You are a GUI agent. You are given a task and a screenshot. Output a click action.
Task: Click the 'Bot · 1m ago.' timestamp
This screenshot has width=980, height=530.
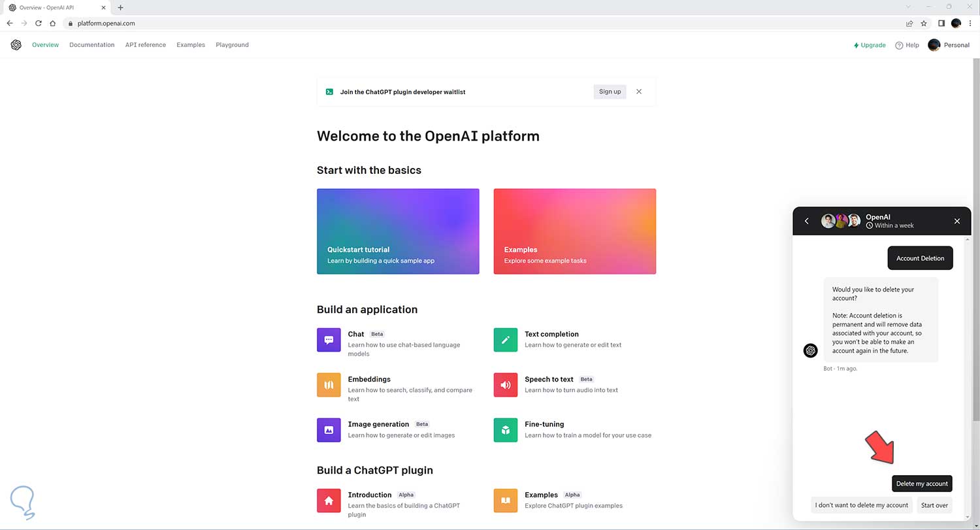tap(840, 369)
